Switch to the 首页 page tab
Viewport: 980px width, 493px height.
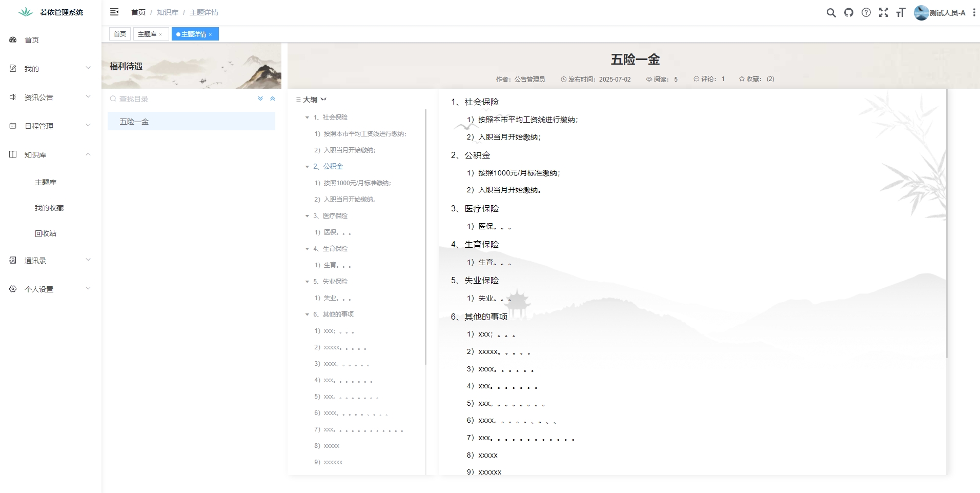point(120,34)
